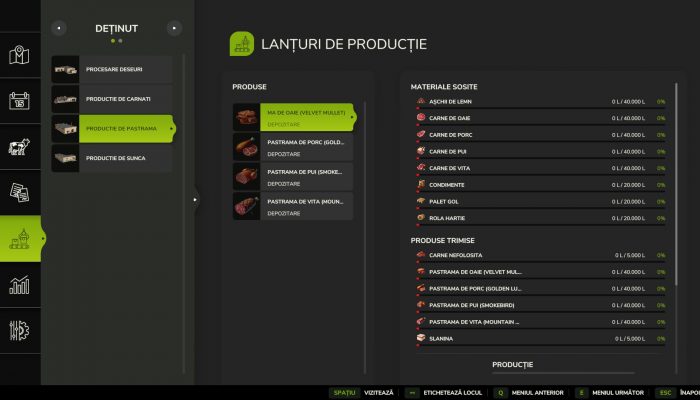Image resolution: width=700 pixels, height=400 pixels.
Task: Open the contracts page icon in sidebar
Action: tap(19, 192)
